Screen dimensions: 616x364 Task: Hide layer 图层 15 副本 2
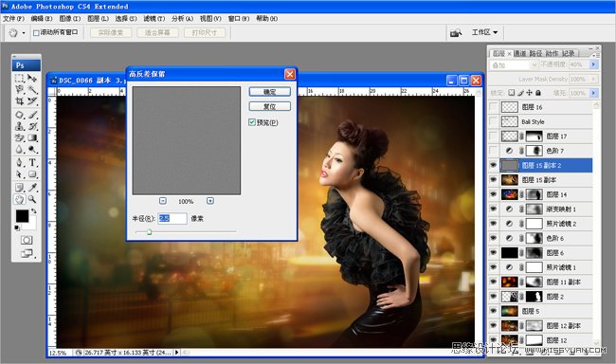pyautogui.click(x=493, y=165)
